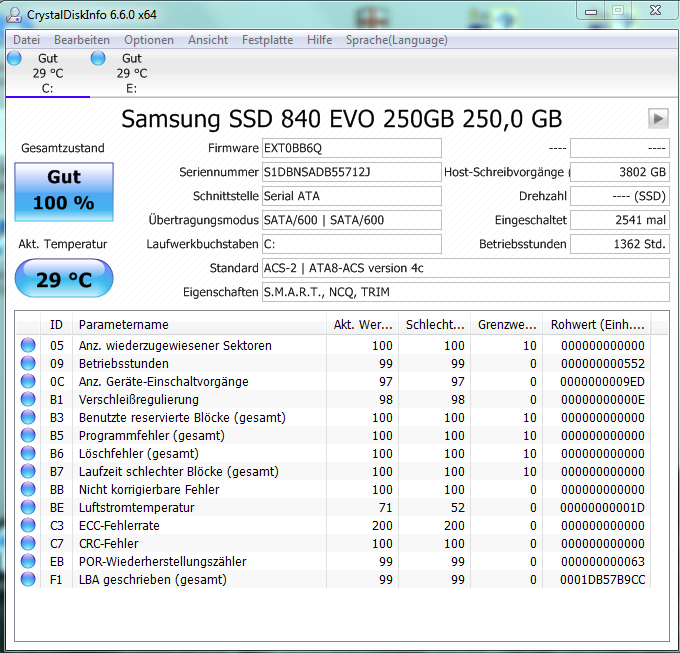Image resolution: width=680 pixels, height=653 pixels.
Task: Open the Ansicht menu
Action: [208, 40]
